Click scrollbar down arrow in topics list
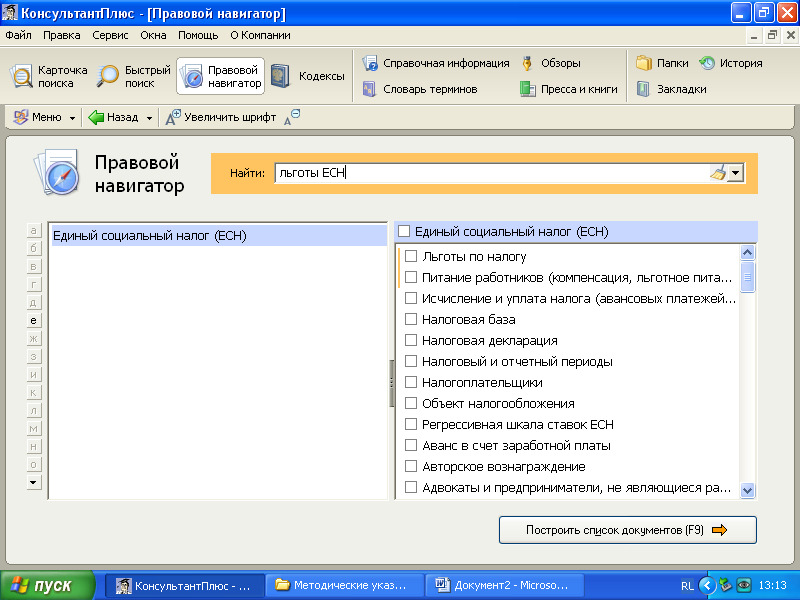This screenshot has height=600, width=800. point(747,491)
